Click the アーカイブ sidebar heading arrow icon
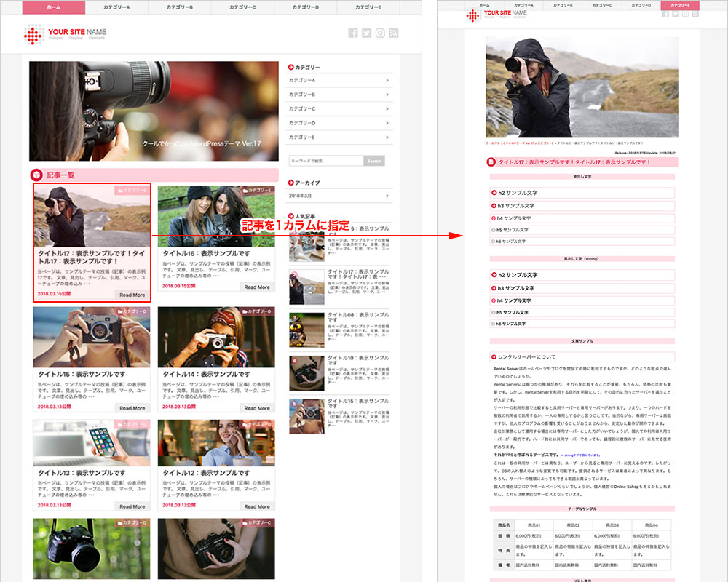728x582 pixels. pos(290,183)
